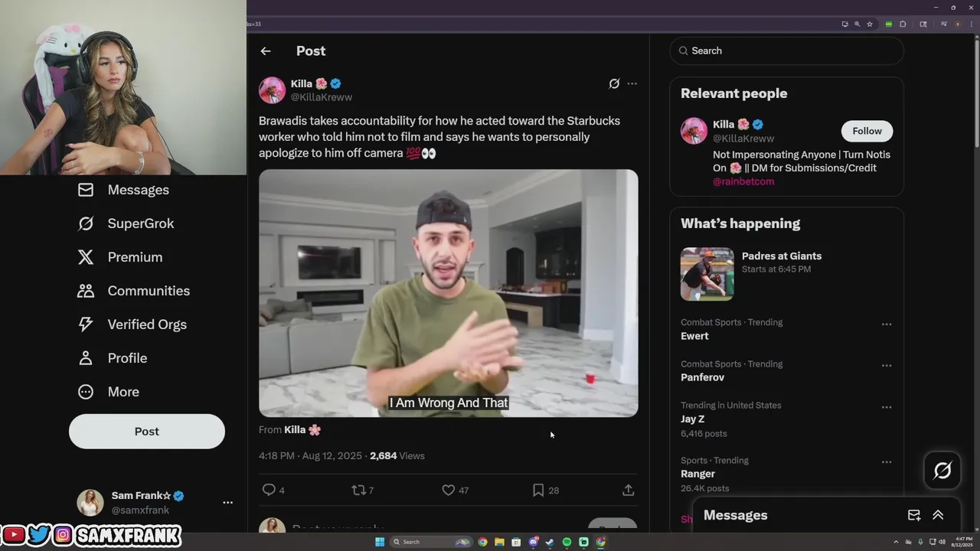Click the share upload icon

(x=629, y=490)
